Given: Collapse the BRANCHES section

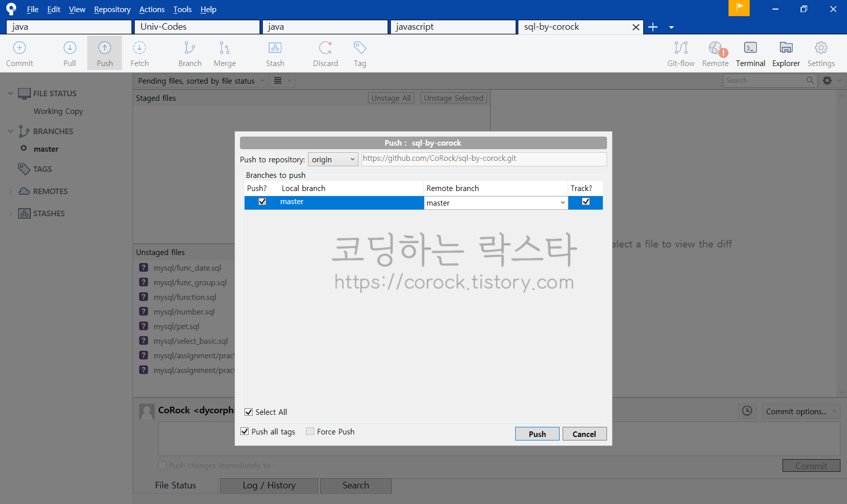Looking at the screenshot, I should 11,131.
